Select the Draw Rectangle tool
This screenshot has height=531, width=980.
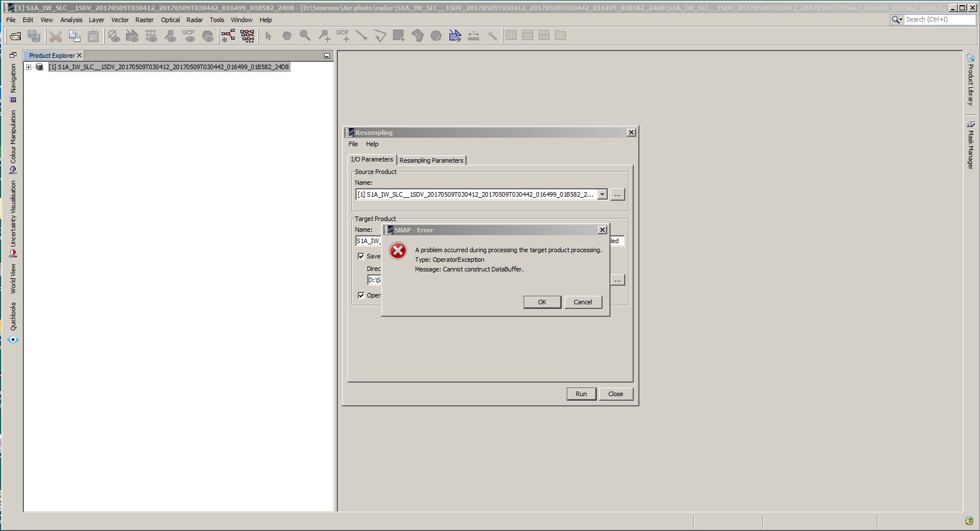point(399,36)
